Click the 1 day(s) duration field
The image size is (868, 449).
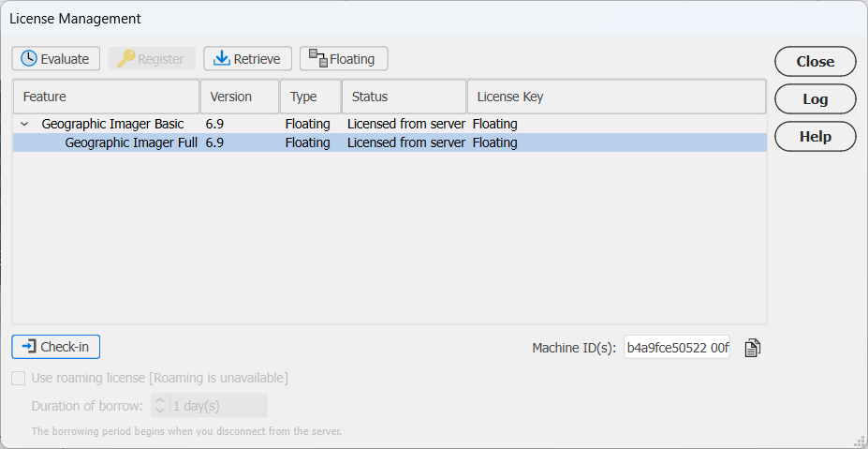(x=218, y=406)
